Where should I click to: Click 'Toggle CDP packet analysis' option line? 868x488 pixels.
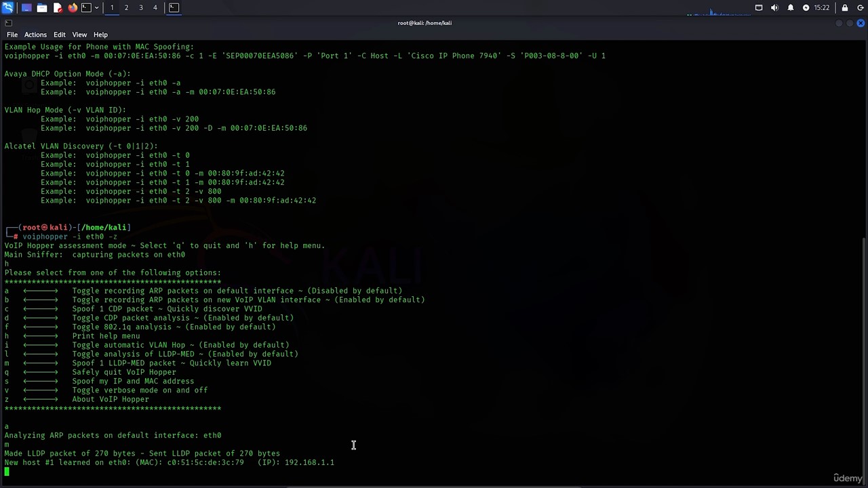click(x=183, y=318)
